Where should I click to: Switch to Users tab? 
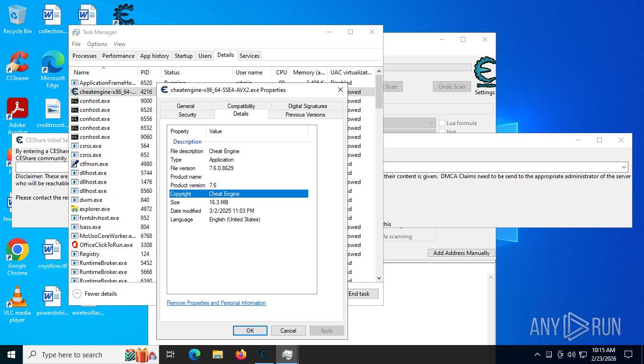click(205, 56)
